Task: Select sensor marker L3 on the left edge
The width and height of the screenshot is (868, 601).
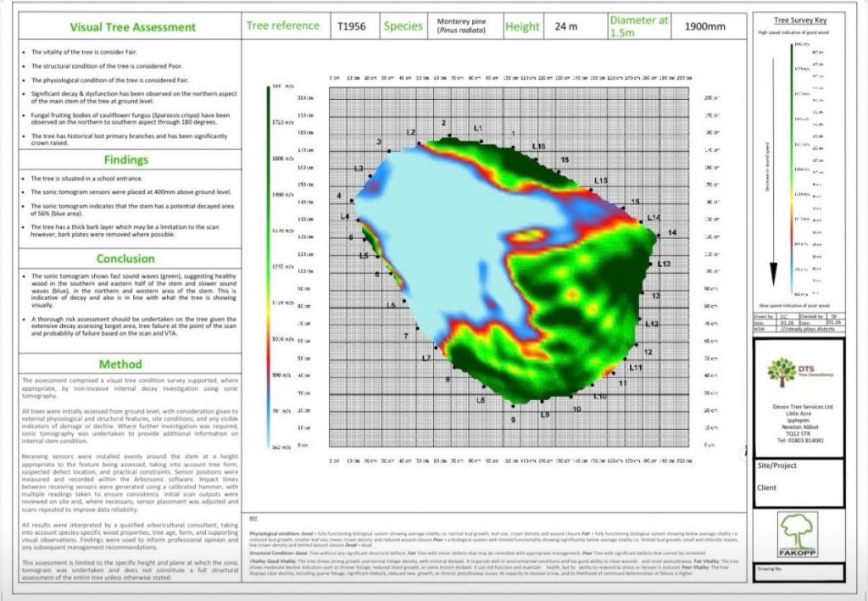Action: (x=359, y=170)
